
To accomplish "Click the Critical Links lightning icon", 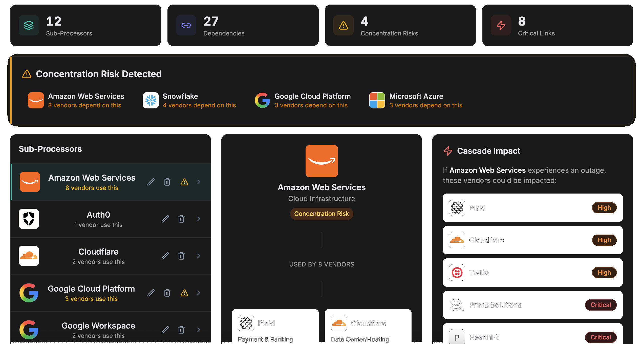I will pos(501,25).
